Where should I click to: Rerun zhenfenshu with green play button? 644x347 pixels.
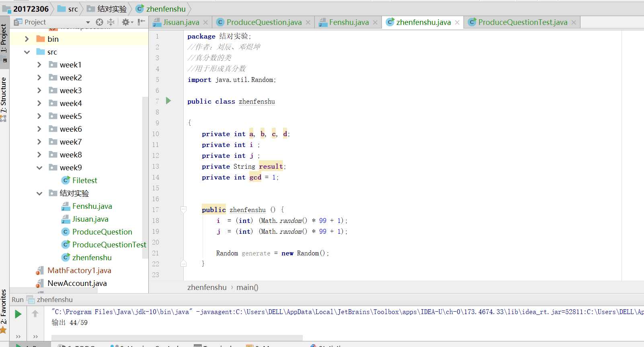pos(18,314)
